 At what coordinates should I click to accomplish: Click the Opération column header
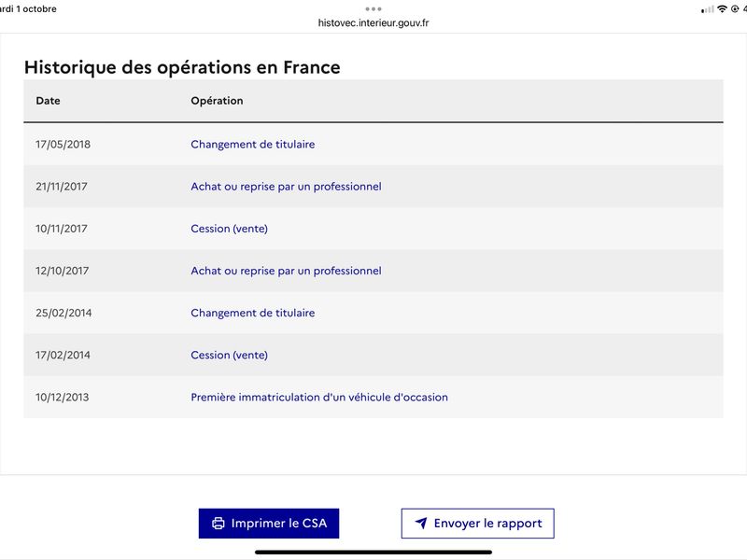(217, 101)
